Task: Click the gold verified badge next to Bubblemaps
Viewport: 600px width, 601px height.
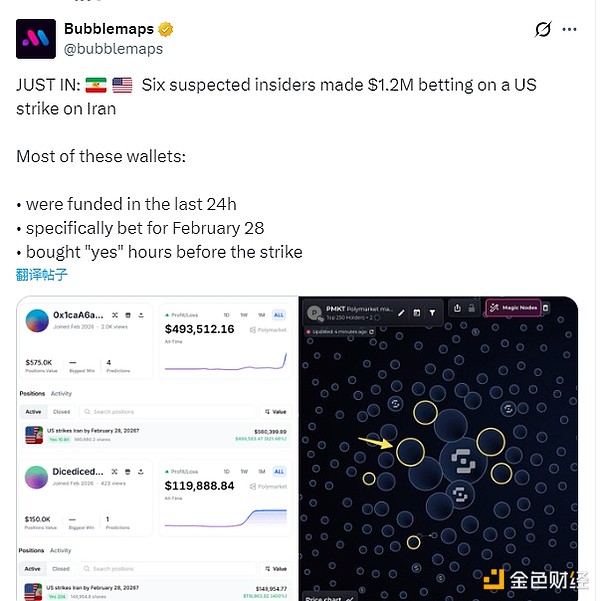Action: pyautogui.click(x=165, y=29)
